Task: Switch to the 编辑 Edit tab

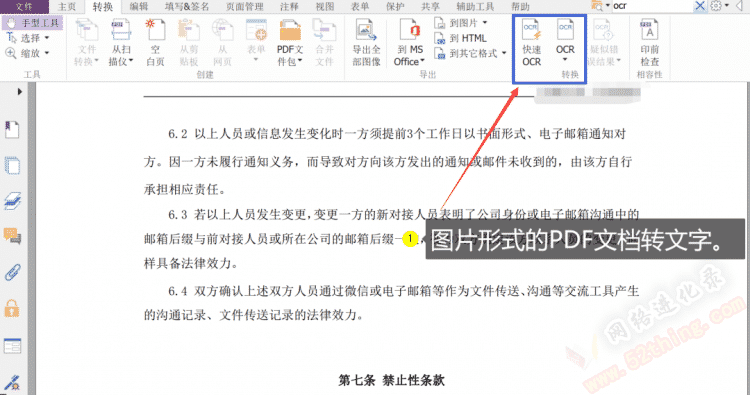Action: 139,7
